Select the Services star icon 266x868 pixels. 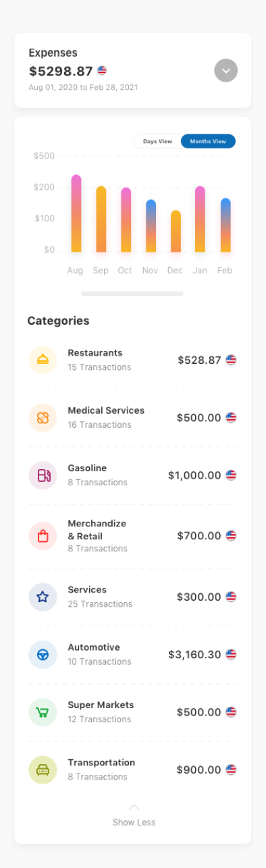coord(43,597)
